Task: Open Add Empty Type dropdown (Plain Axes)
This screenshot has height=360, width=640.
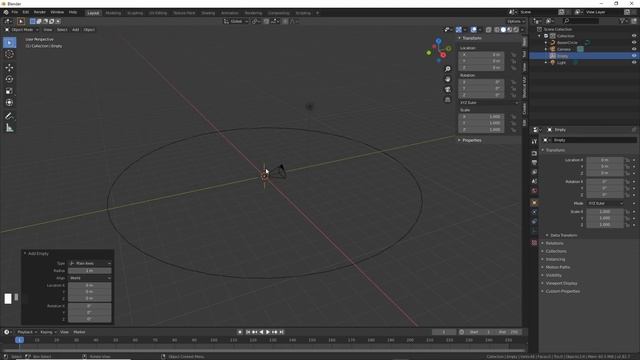Action: tap(90, 264)
